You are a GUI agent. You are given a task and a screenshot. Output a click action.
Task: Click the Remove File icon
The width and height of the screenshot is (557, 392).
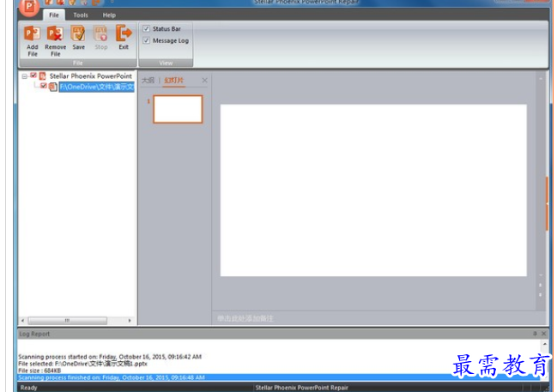click(55, 34)
